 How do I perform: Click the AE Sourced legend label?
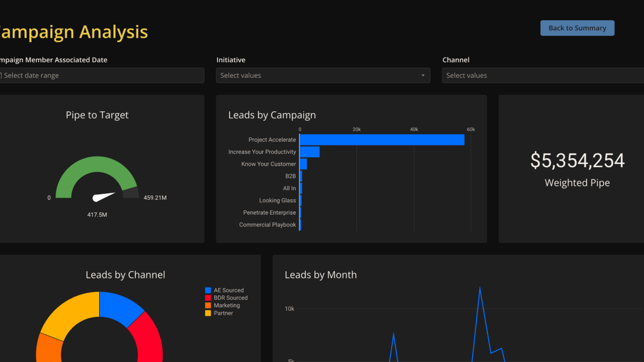pos(228,290)
